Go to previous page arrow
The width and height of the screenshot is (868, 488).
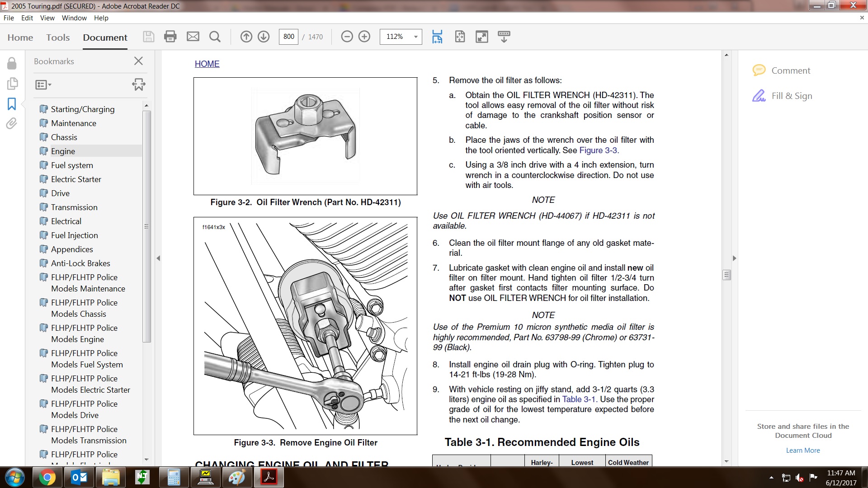[x=246, y=37]
